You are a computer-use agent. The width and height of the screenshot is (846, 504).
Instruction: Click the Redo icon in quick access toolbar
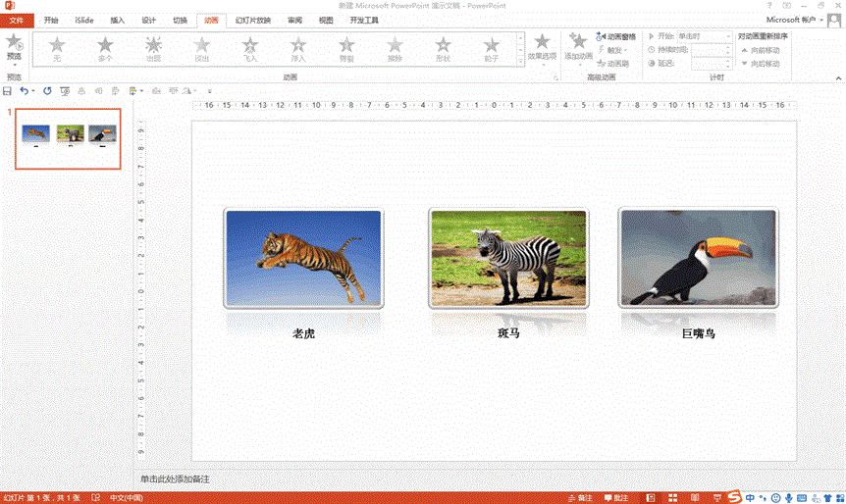coord(47,90)
